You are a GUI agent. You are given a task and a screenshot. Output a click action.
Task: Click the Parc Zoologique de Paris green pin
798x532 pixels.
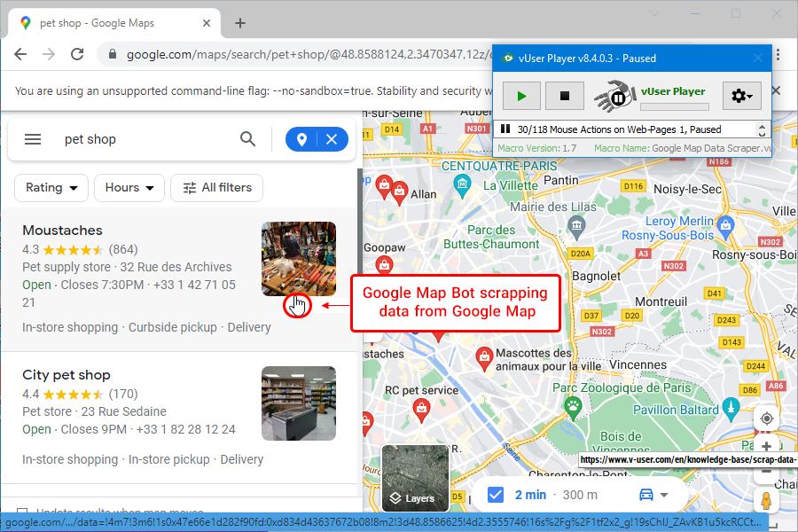coord(573,407)
